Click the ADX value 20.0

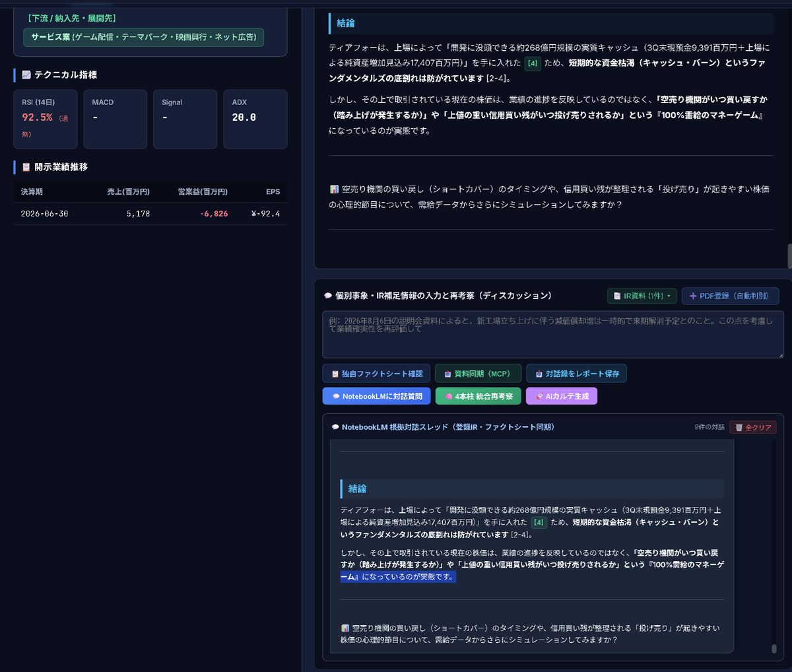(244, 118)
